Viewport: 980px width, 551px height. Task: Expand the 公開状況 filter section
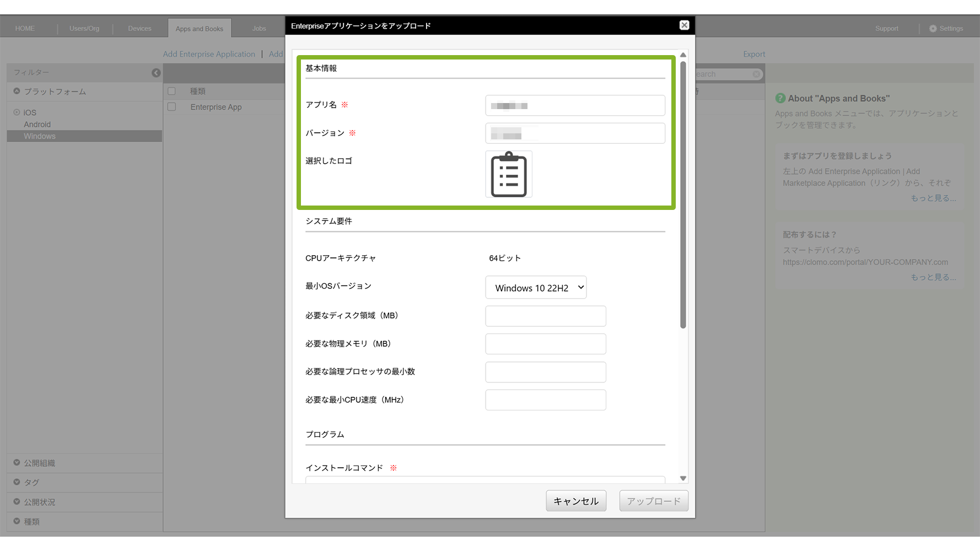[x=17, y=502]
